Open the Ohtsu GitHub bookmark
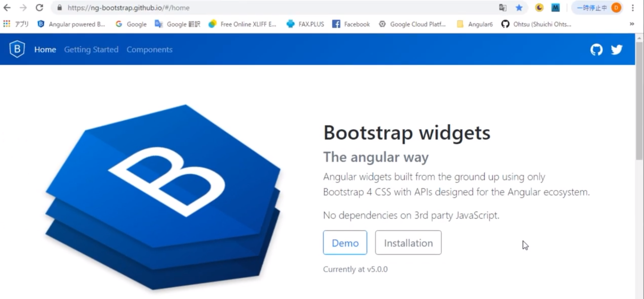Viewport: 644px width, 299px height. tap(536, 24)
